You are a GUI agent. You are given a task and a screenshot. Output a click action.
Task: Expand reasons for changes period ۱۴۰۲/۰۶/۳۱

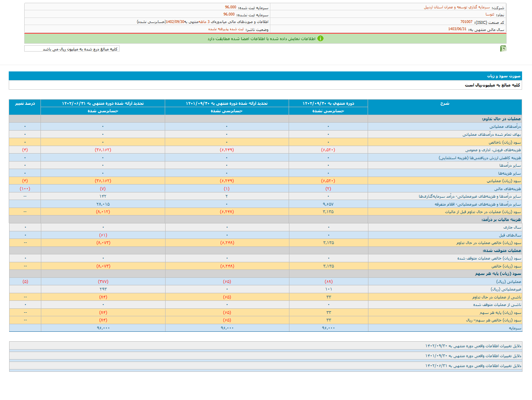(x=473, y=366)
